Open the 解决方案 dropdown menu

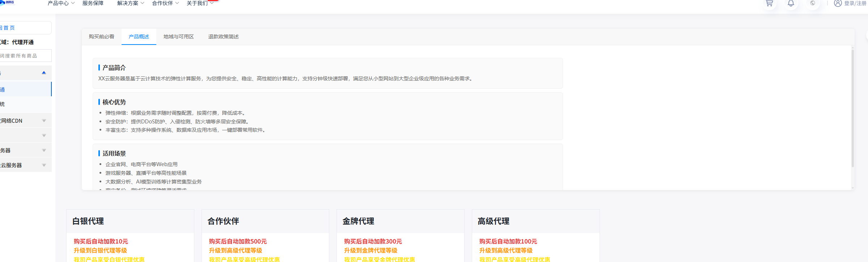130,3
